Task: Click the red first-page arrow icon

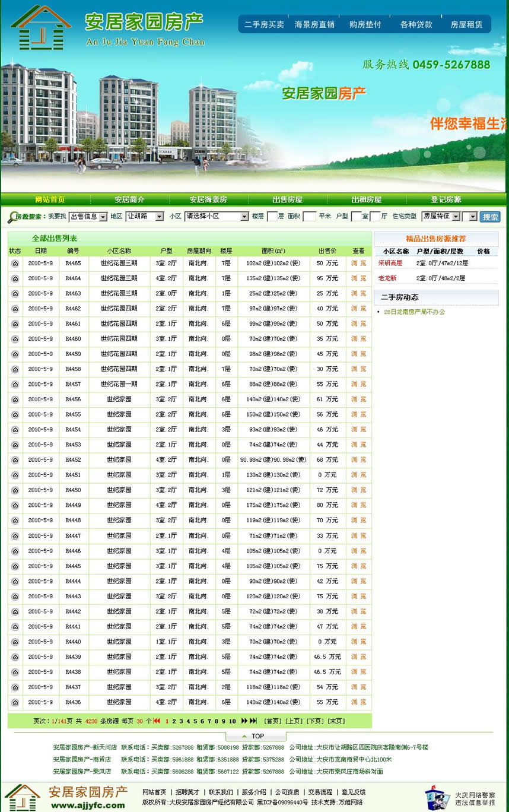Action: pos(157,721)
